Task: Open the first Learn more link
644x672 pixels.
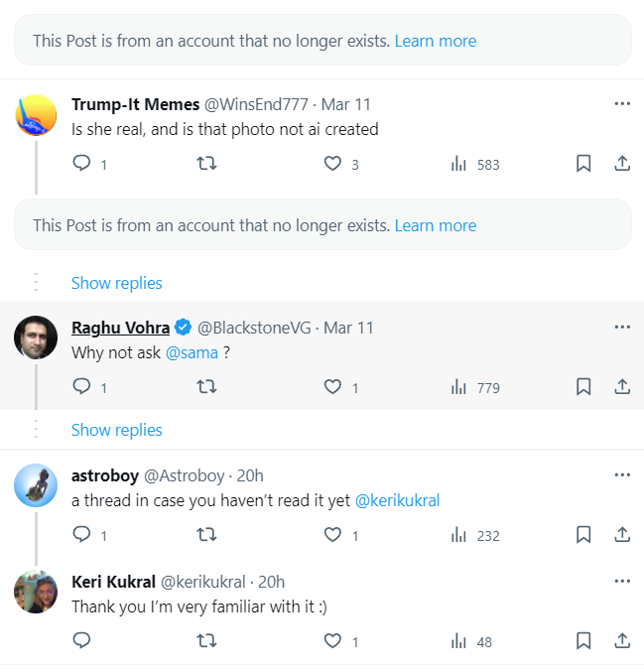Action: click(x=435, y=41)
